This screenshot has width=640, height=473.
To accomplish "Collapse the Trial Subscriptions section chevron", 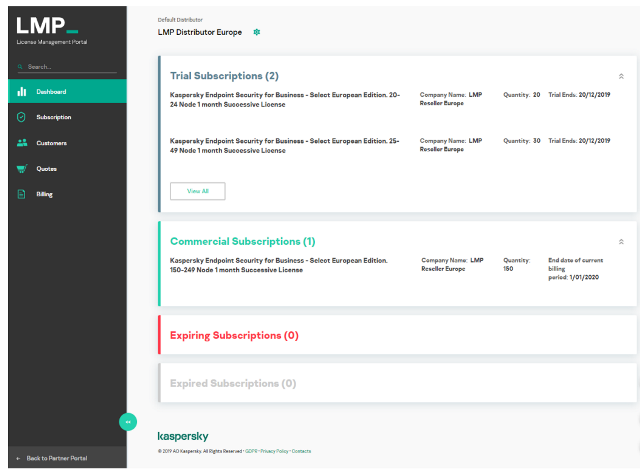I will point(621,76).
